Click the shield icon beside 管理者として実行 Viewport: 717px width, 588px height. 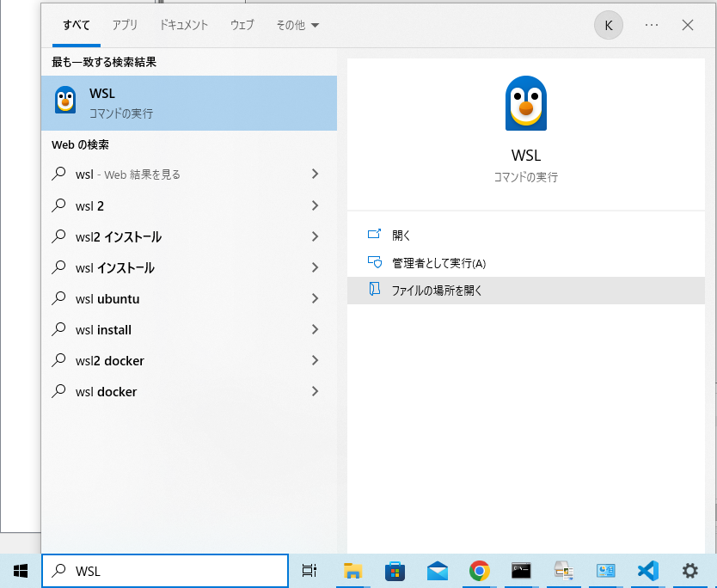coord(375,262)
